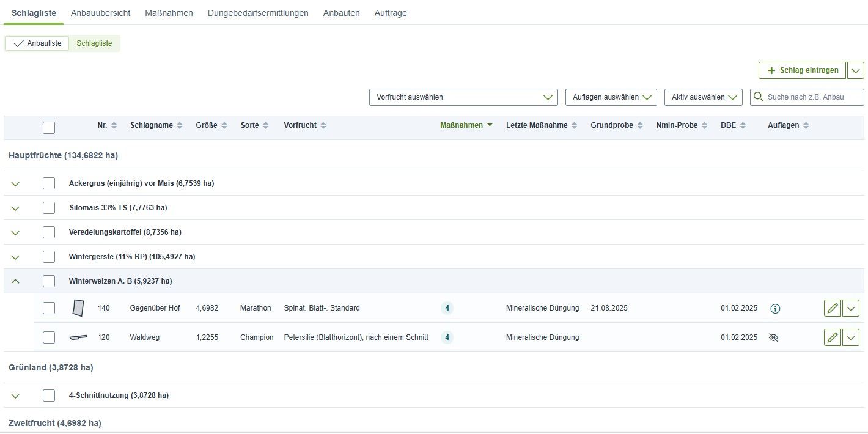Select the Waldweg row checkbox

(49, 337)
